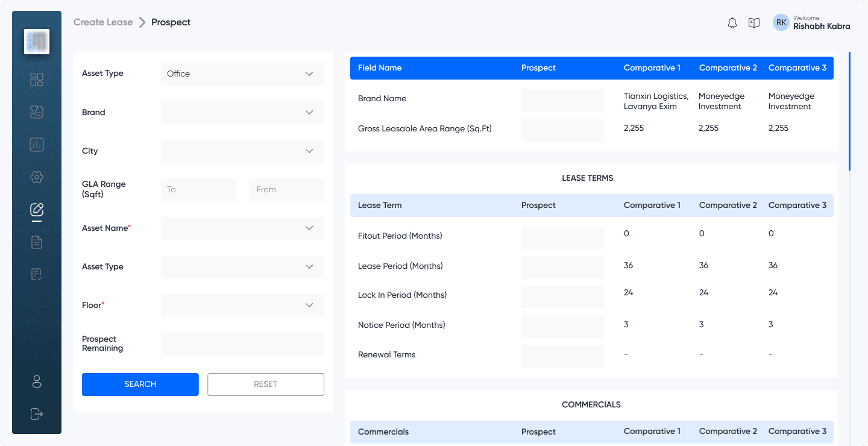Screen dimensions: 868x446
Task: Click the Prospect Remaining field
Action: tap(242, 344)
